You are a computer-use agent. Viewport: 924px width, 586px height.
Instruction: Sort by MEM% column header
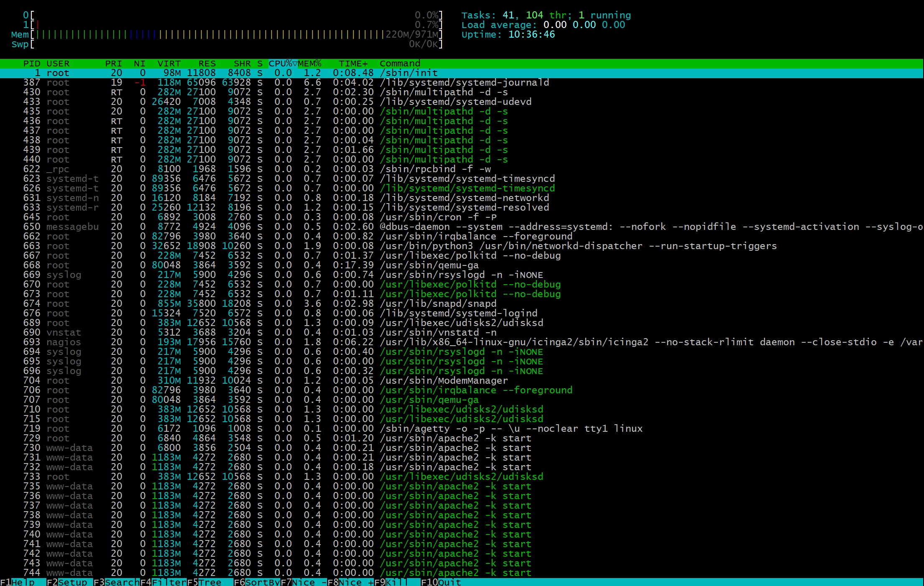tap(310, 64)
